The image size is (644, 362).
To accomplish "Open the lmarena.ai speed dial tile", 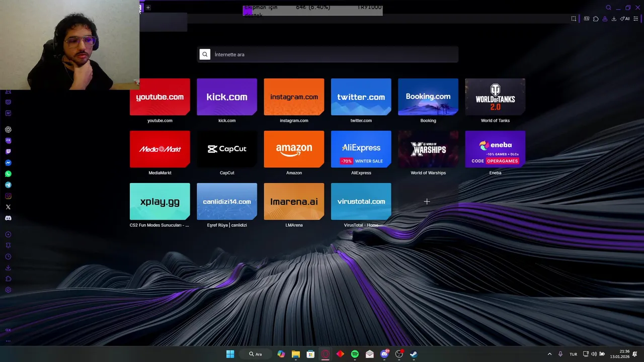I will [x=294, y=202].
